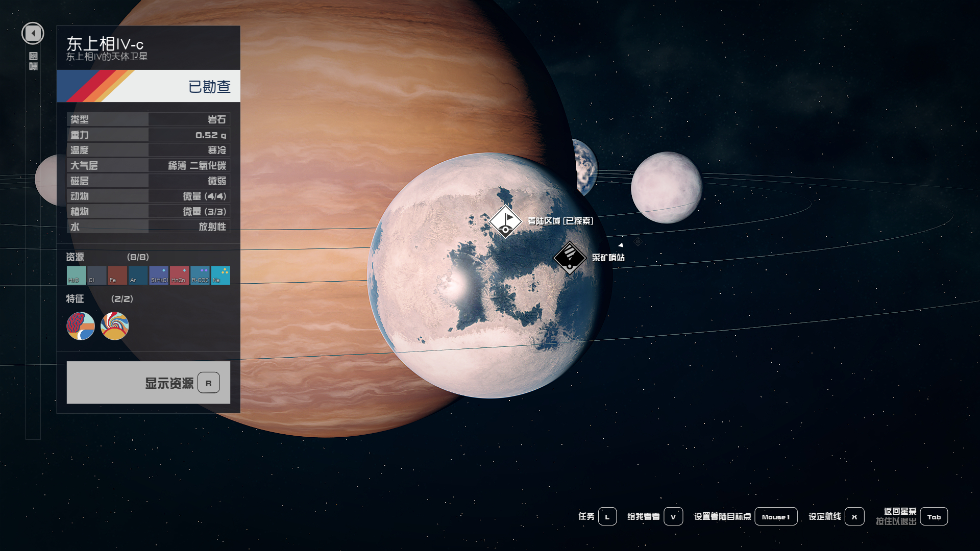980x551 pixels.
Task: Select the Ne resource tile
Action: tap(220, 275)
